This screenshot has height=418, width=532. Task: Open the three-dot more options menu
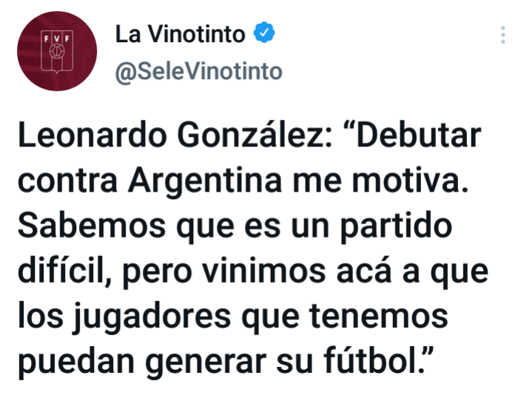503,35
